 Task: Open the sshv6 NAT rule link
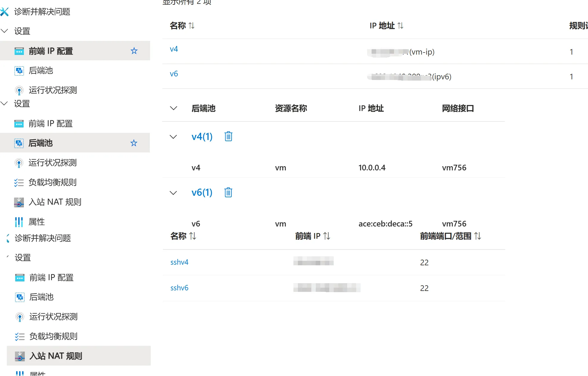179,288
